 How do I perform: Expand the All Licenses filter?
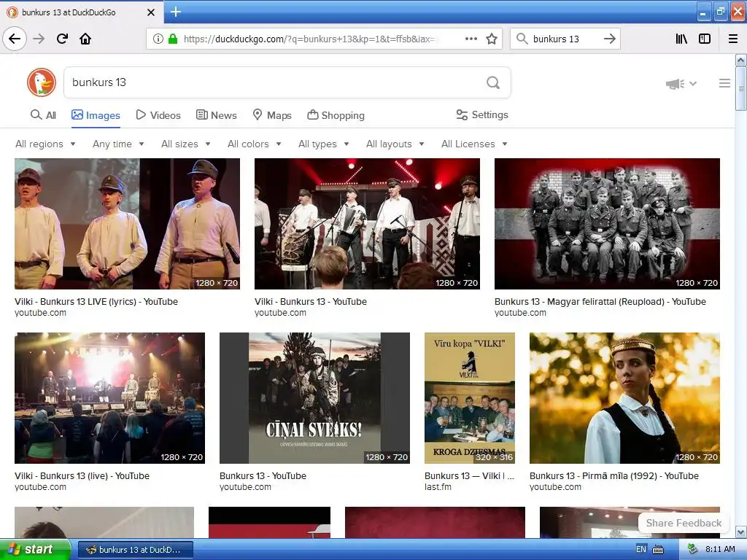pyautogui.click(x=474, y=144)
